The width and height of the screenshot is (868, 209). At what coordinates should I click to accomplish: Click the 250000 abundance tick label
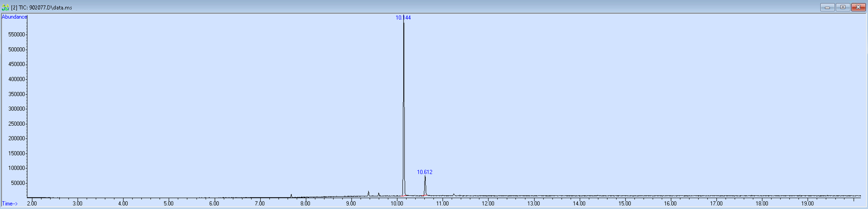click(x=16, y=124)
